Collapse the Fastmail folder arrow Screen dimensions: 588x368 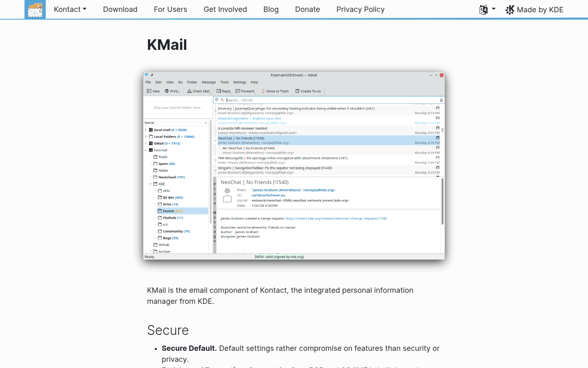(146, 150)
